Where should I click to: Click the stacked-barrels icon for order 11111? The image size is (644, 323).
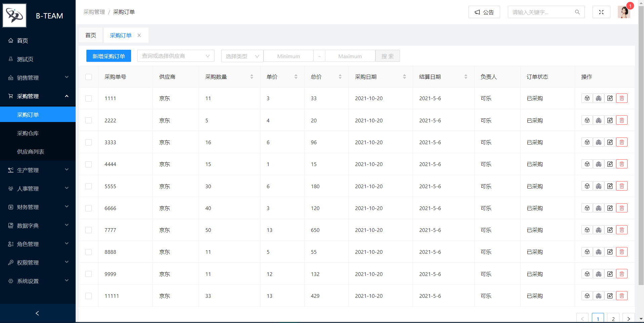[598, 296]
